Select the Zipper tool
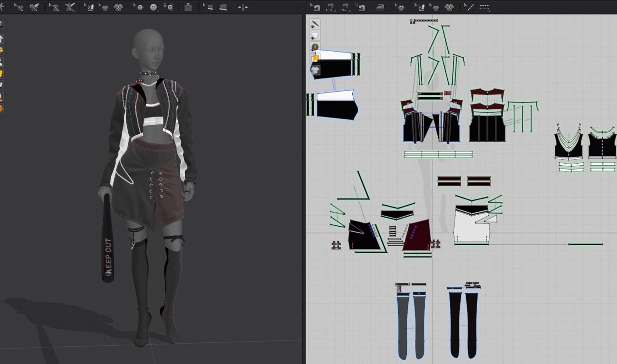The image size is (617, 364). point(188,7)
